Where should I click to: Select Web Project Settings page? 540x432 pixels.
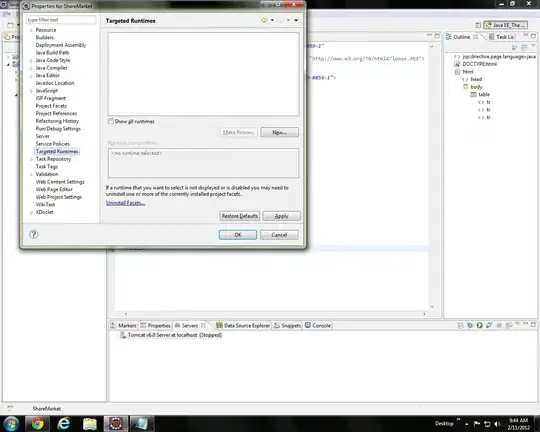pos(59,197)
